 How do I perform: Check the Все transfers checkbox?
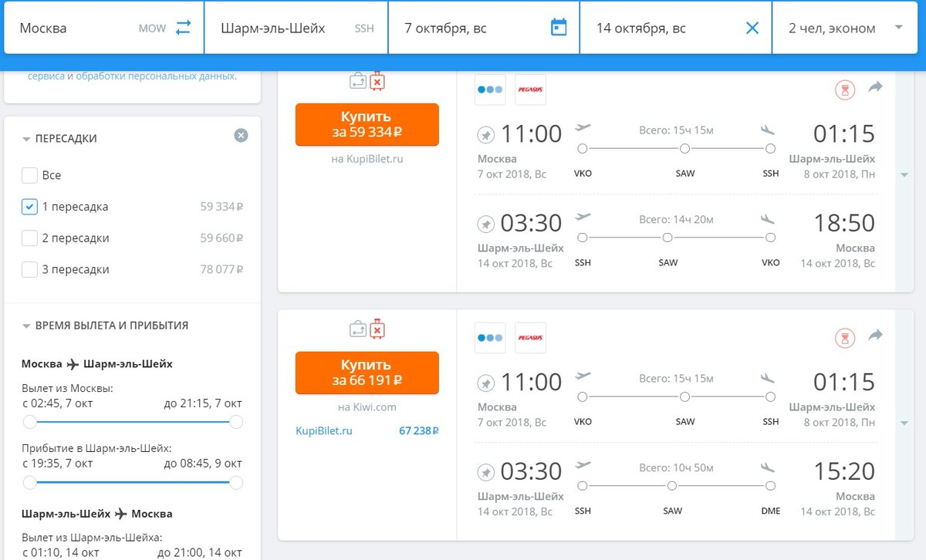pos(30,175)
